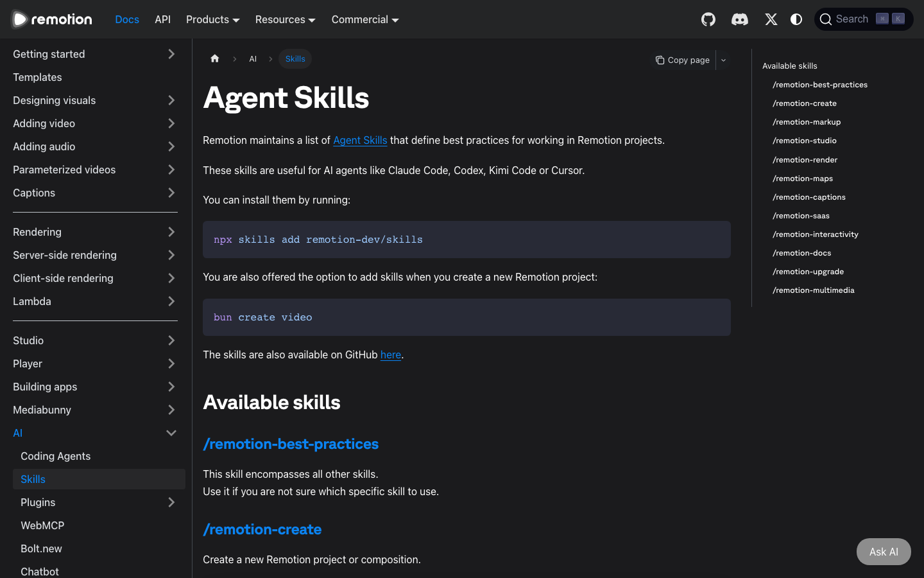Jump to /remotion-docs in table of contents
The width and height of the screenshot is (924, 578).
point(802,252)
